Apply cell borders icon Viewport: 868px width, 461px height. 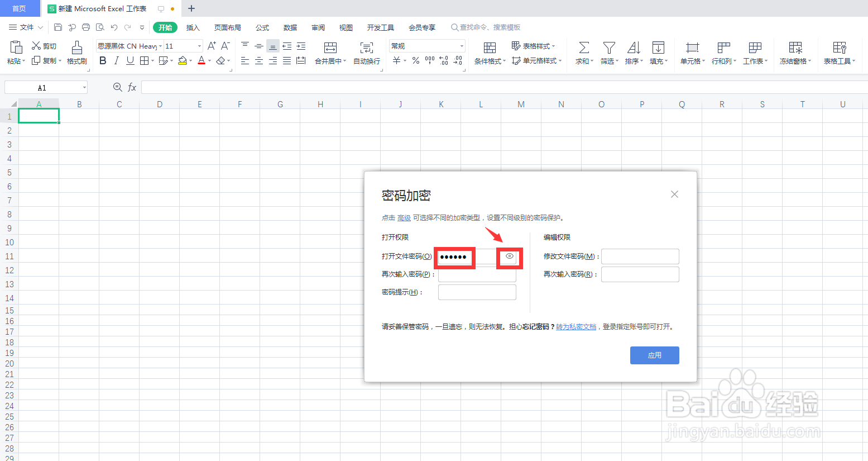(144, 60)
